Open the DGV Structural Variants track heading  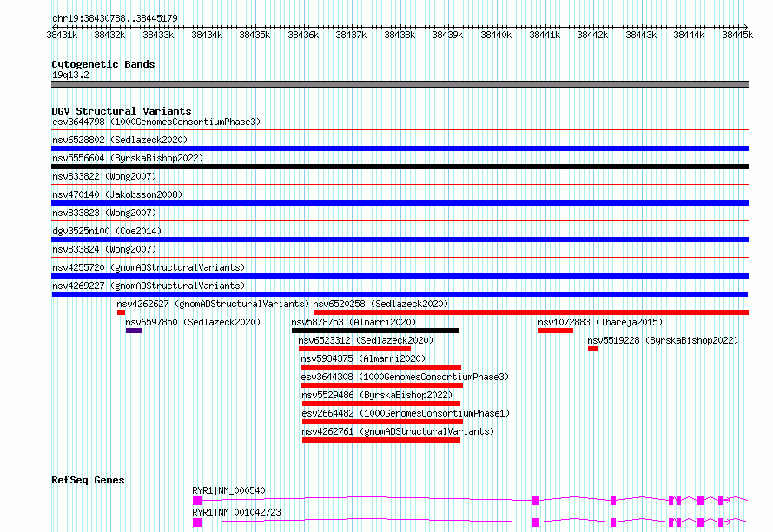click(122, 111)
